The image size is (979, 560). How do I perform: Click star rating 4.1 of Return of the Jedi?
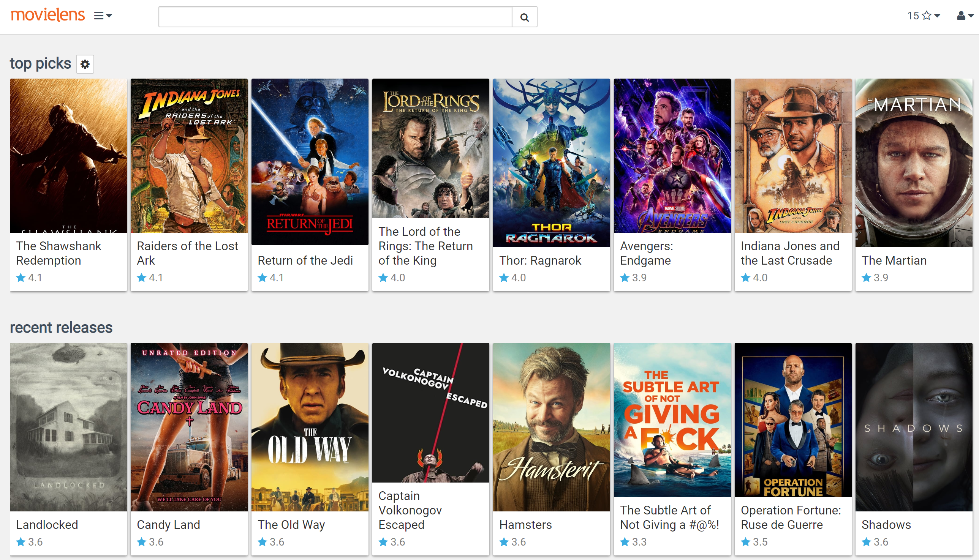pos(271,278)
